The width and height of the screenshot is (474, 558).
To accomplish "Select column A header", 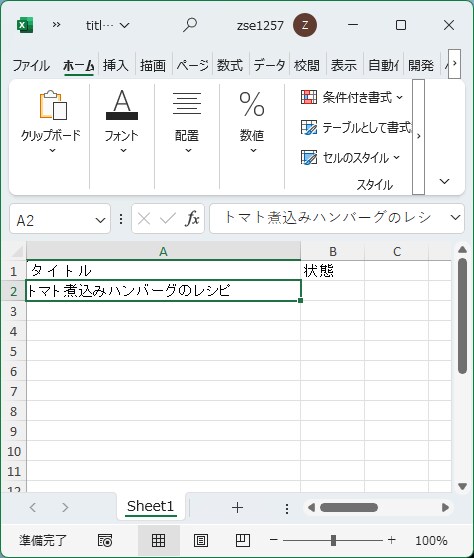I will [x=163, y=252].
